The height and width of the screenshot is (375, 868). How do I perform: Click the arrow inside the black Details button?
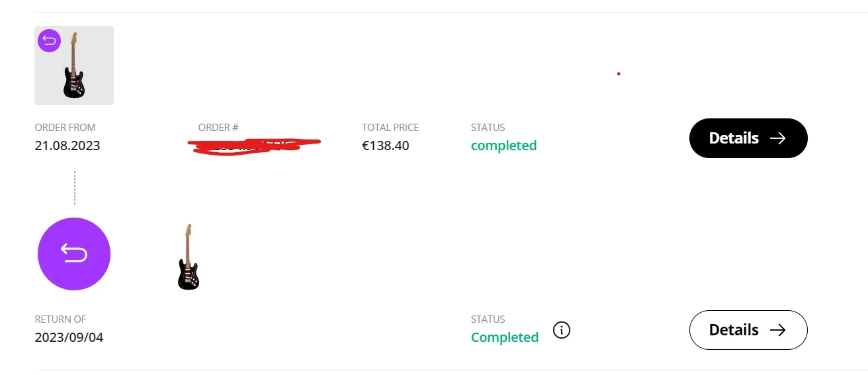coord(777,138)
